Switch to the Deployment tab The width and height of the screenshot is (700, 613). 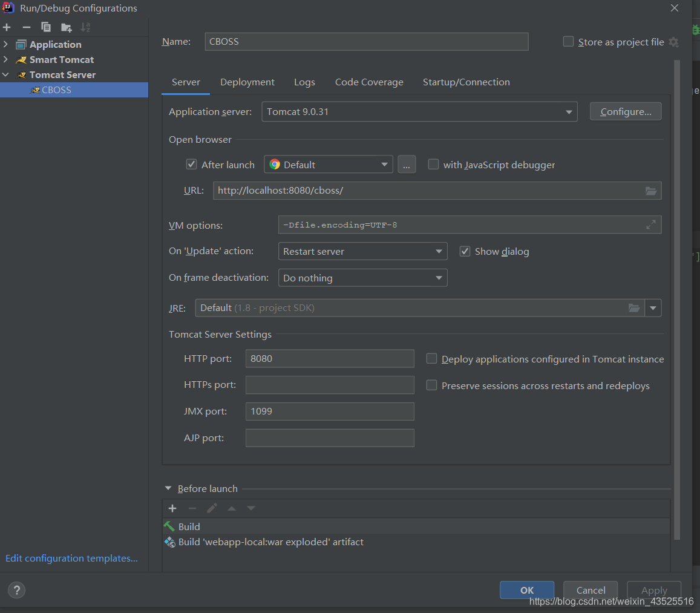247,82
